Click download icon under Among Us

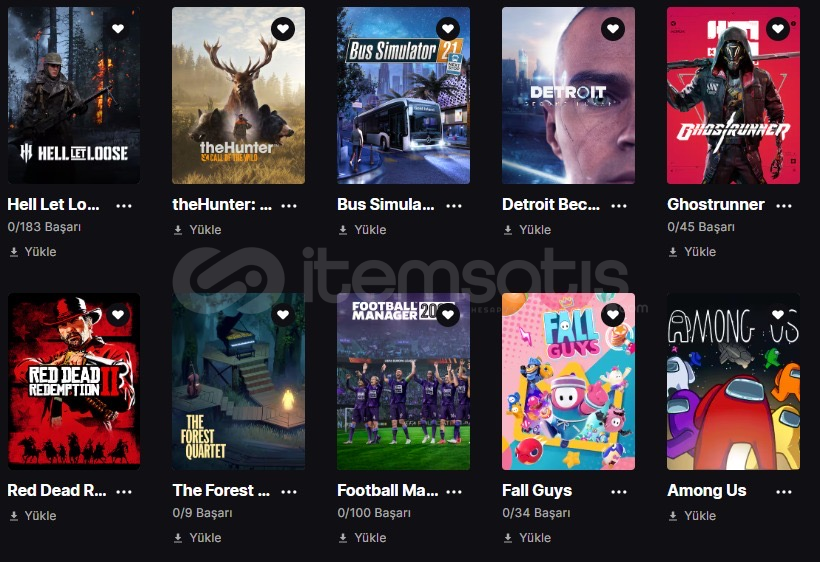673,516
